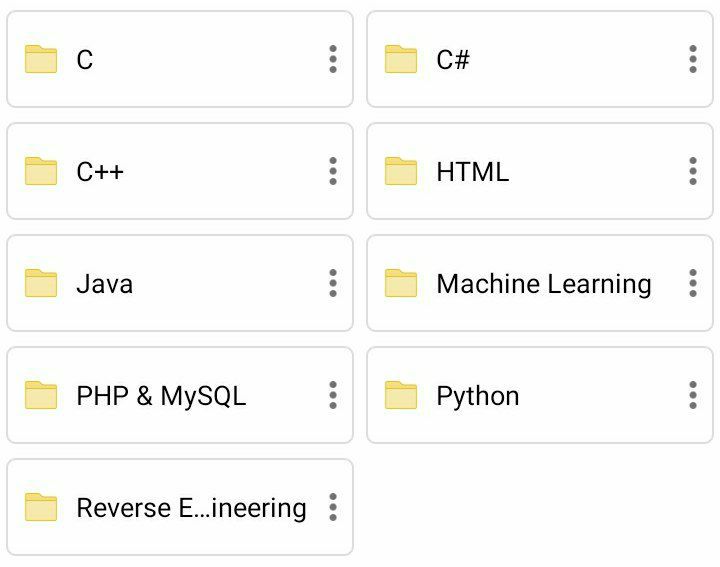Show overflow menu for Machine Learning folder
Viewport: 720px width, 567px height.
pyautogui.click(x=693, y=283)
